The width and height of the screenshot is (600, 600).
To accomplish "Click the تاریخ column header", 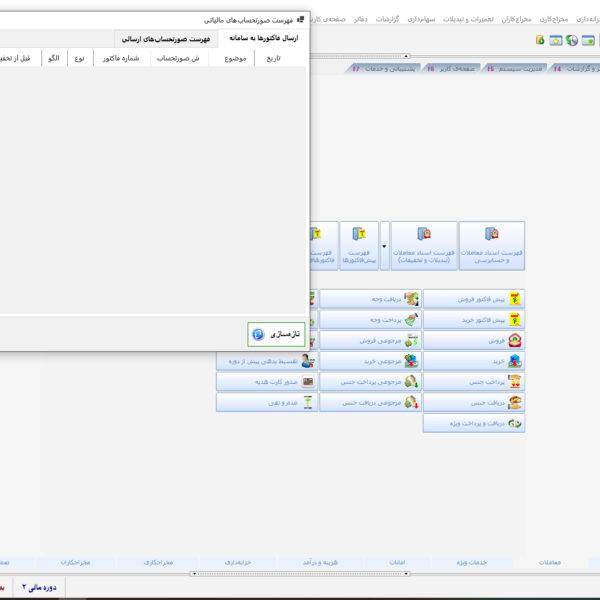I will (272, 58).
